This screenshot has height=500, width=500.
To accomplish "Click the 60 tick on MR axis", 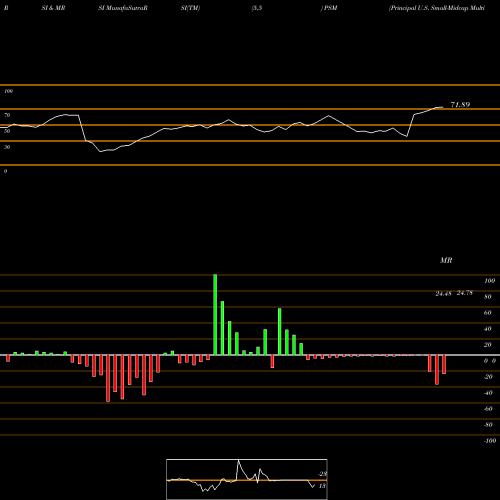I will (488, 313).
